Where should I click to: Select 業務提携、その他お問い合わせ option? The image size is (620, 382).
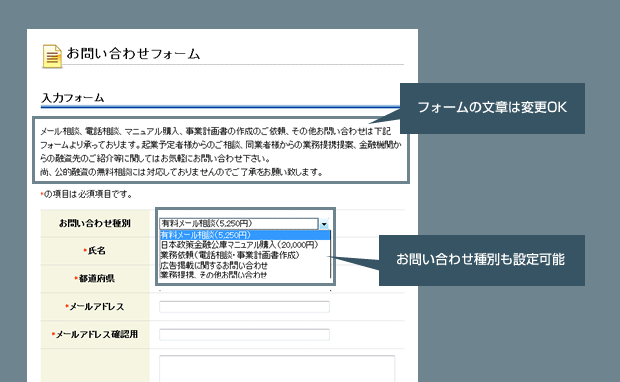pos(245,274)
